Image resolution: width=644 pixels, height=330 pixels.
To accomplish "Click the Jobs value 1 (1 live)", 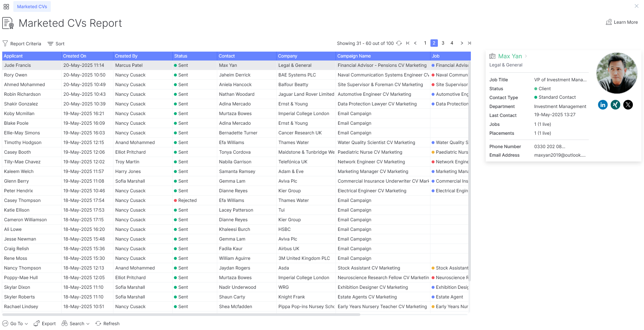I will pyautogui.click(x=543, y=124).
